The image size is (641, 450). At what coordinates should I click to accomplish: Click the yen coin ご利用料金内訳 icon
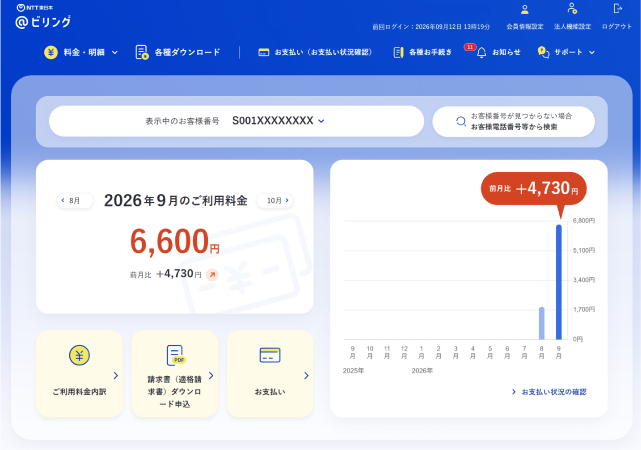[79, 355]
